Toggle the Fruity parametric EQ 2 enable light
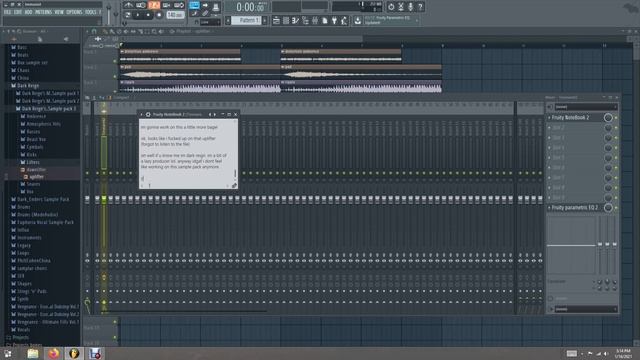The width and height of the screenshot is (640, 360). point(616,208)
